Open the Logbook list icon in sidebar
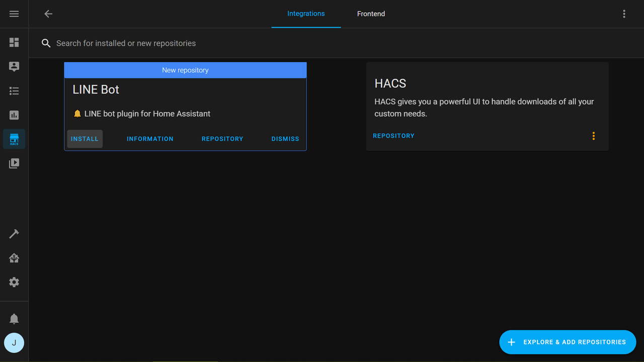This screenshot has width=644, height=362. [x=14, y=91]
